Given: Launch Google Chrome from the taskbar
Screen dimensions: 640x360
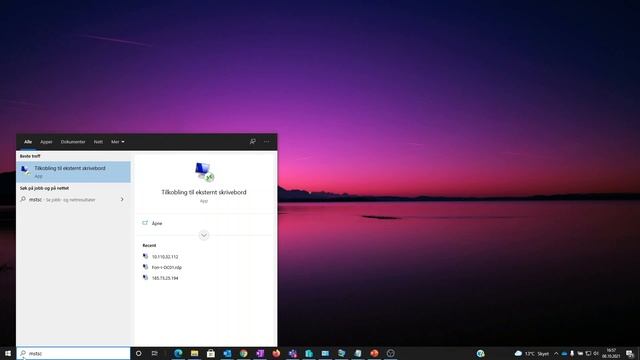Looking at the screenshot, I should pyautogui.click(x=244, y=353).
